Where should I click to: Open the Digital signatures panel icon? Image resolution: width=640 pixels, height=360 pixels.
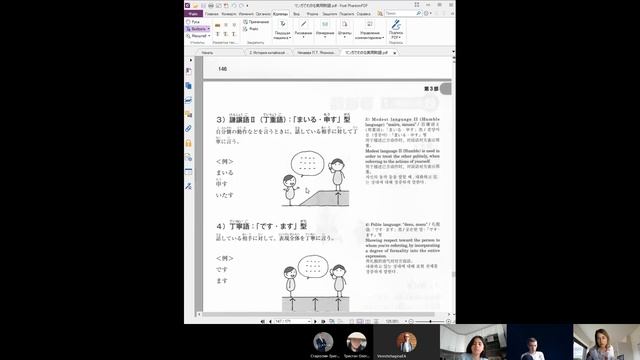189,186
